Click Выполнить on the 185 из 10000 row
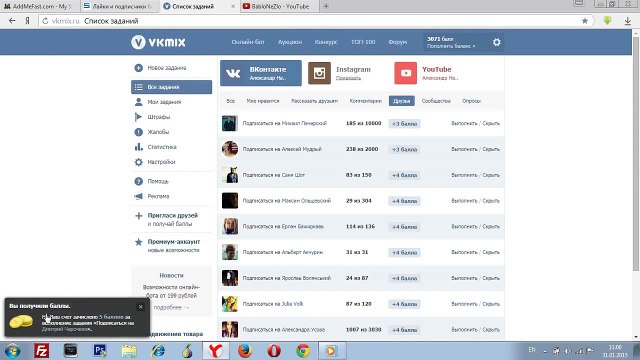This screenshot has height=360, width=640. coord(464,123)
